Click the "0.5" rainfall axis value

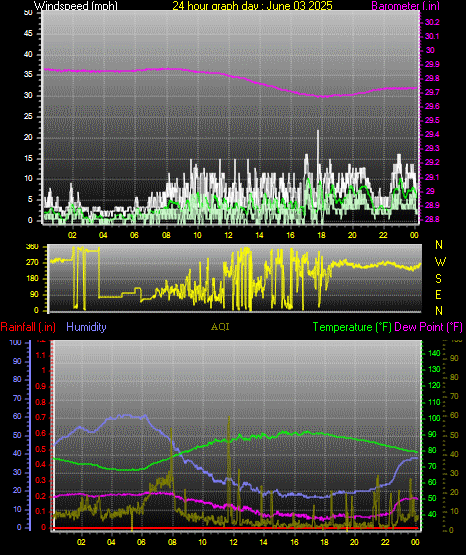click(x=41, y=449)
